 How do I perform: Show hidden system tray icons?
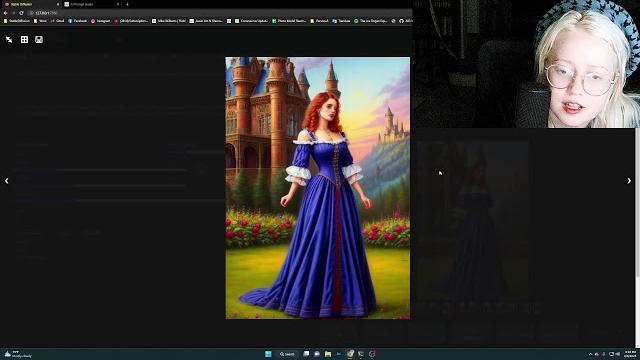(x=590, y=354)
